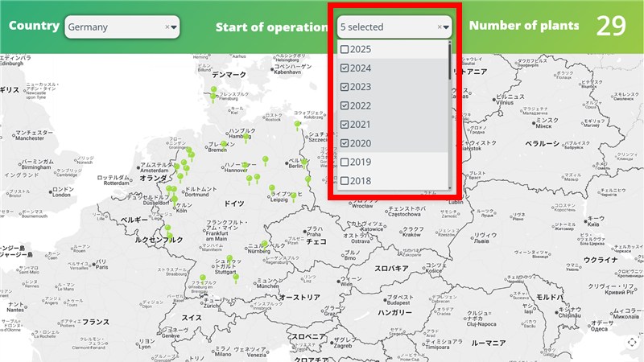Click the year list scrollbar

point(449,64)
